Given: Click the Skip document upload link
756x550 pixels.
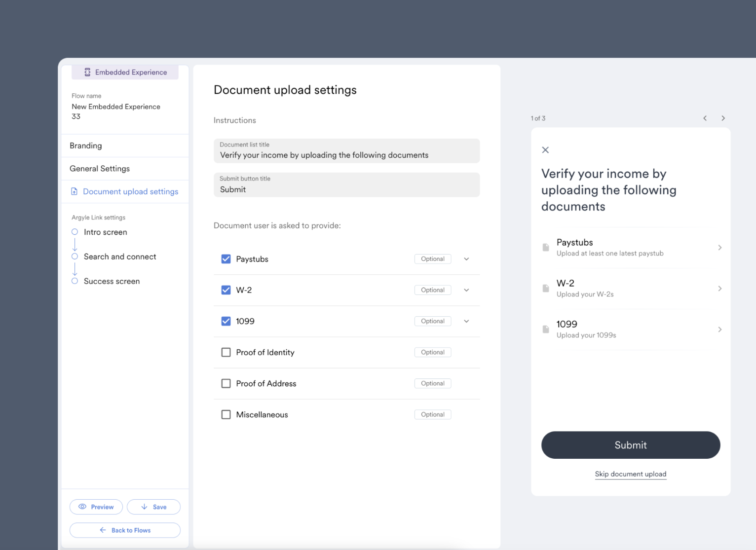Looking at the screenshot, I should point(630,474).
